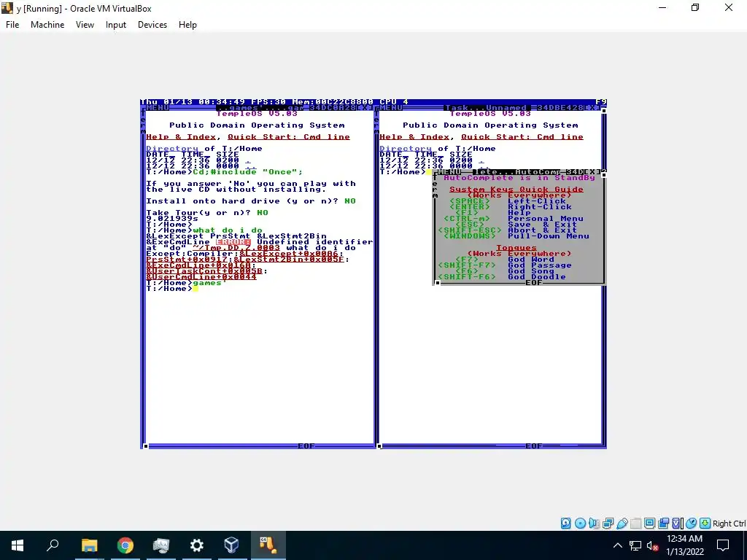Open the Machine menu
Image resolution: width=747 pixels, height=560 pixels.
(x=47, y=25)
